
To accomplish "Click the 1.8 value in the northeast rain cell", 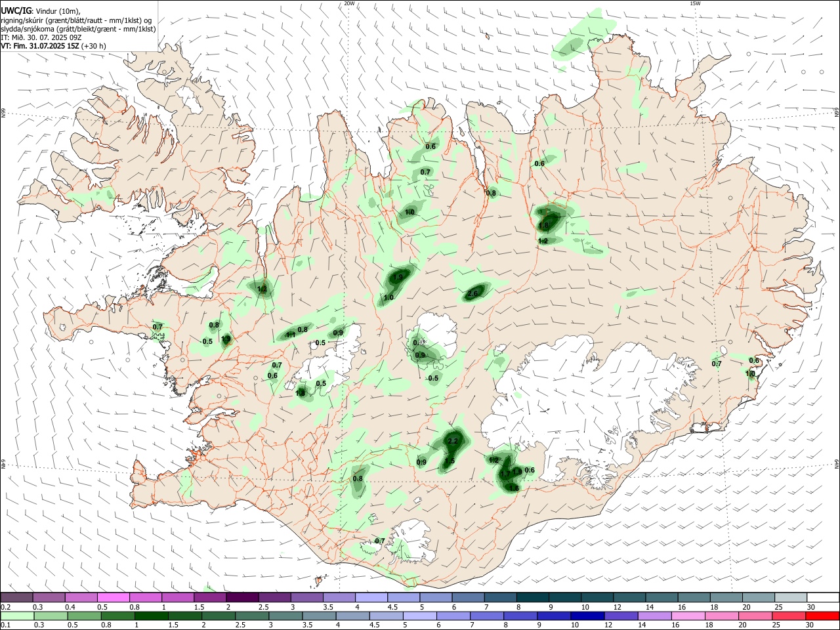I will point(543,226).
